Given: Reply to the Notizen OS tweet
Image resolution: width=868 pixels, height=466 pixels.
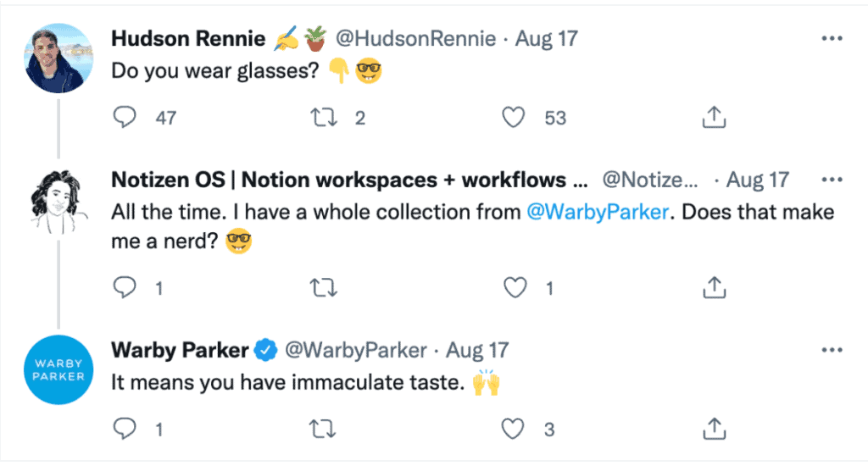Looking at the screenshot, I should [125, 288].
